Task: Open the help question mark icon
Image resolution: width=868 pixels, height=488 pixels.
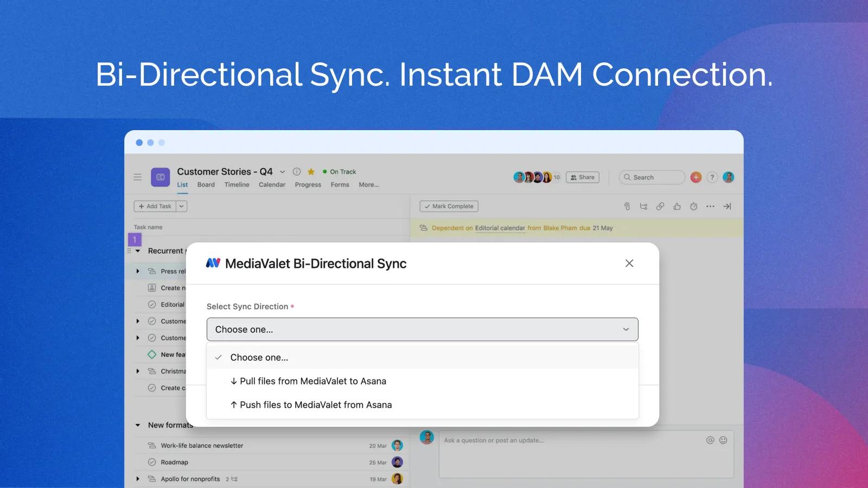Action: [712, 177]
